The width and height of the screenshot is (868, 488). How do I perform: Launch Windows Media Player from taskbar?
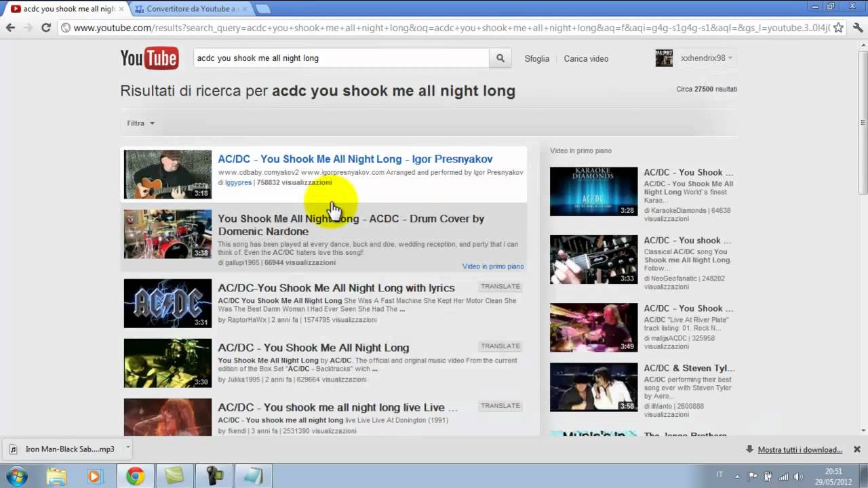tap(94, 476)
